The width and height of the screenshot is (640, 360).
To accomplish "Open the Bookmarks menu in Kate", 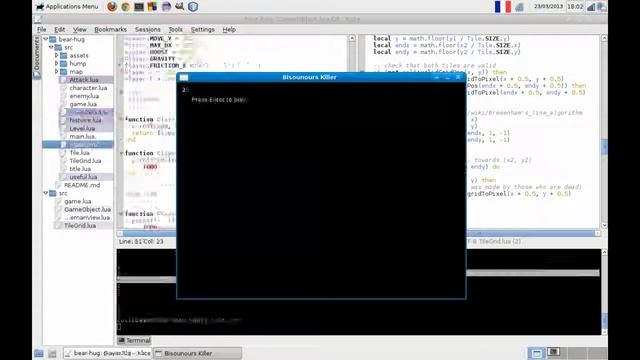I will (x=110, y=29).
